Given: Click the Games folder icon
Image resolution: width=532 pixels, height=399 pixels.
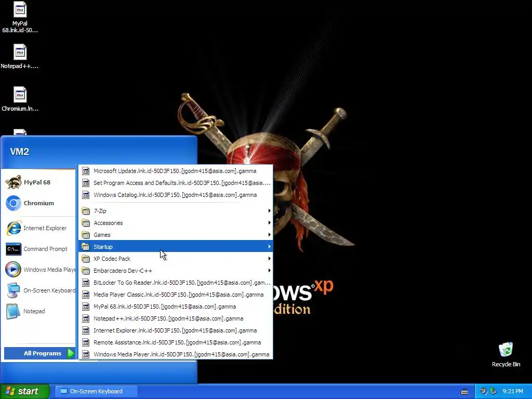Looking at the screenshot, I should pos(86,235).
